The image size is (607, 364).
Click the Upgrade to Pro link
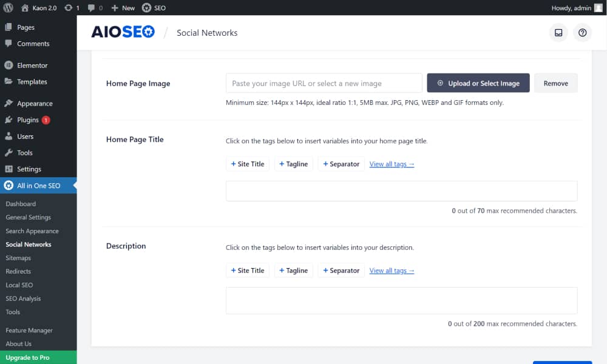pyautogui.click(x=27, y=357)
